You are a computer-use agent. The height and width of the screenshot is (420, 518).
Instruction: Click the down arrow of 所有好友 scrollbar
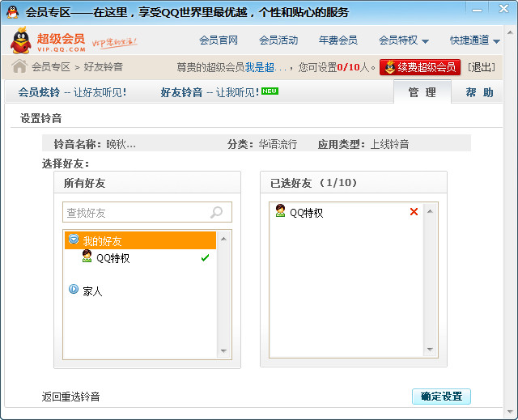pos(223,350)
